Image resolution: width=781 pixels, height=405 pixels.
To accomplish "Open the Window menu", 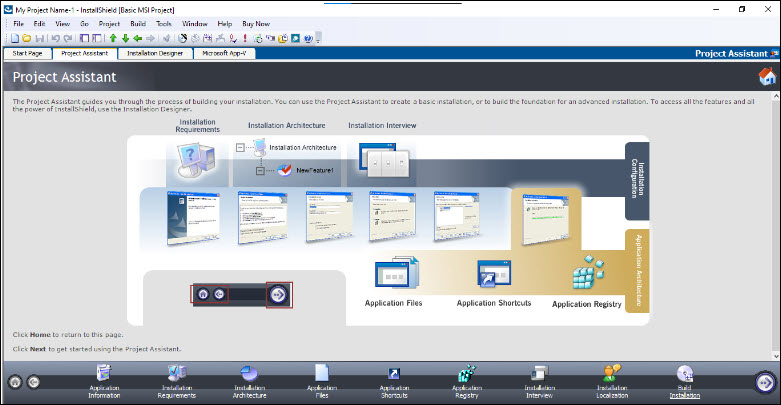I will 195,23.
